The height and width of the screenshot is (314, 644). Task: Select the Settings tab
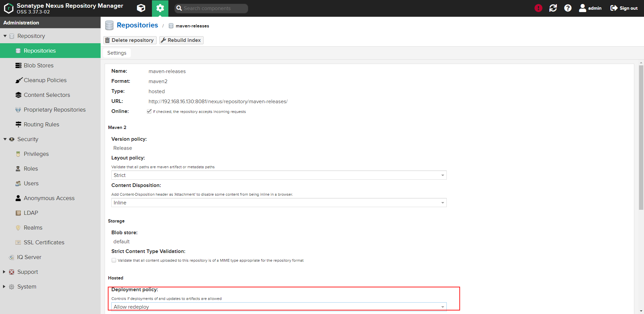click(117, 53)
